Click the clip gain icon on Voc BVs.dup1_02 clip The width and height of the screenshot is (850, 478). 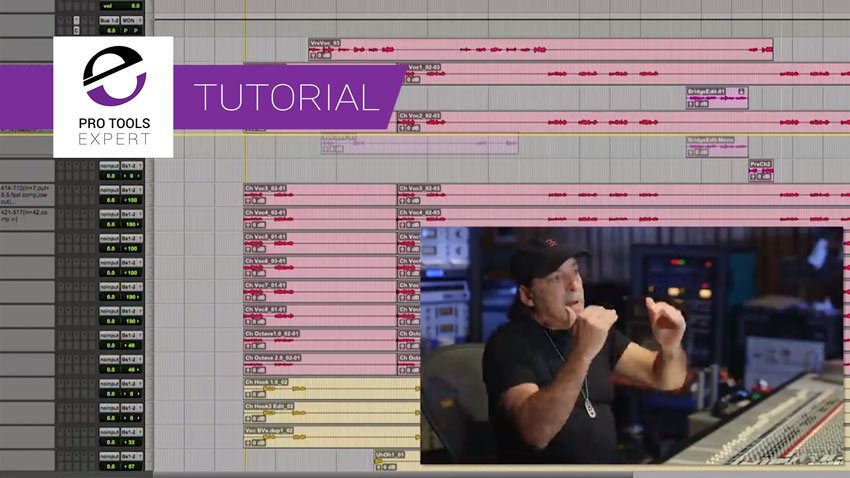click(x=248, y=443)
